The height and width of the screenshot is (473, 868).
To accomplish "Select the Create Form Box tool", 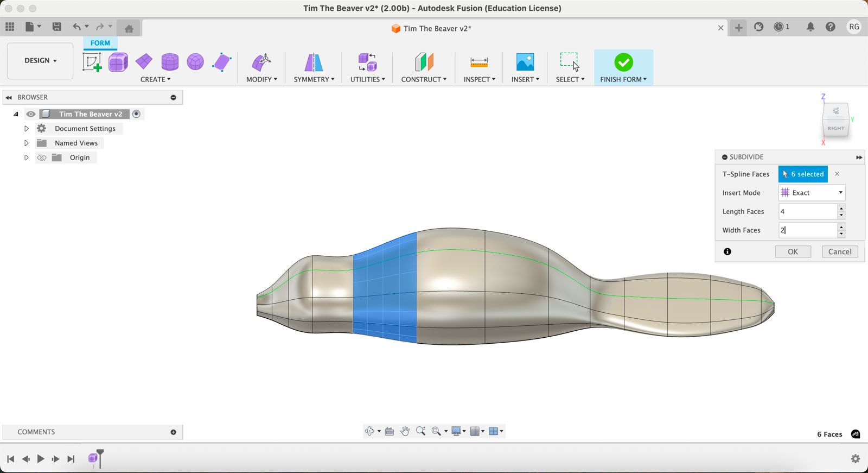I will 118,62.
